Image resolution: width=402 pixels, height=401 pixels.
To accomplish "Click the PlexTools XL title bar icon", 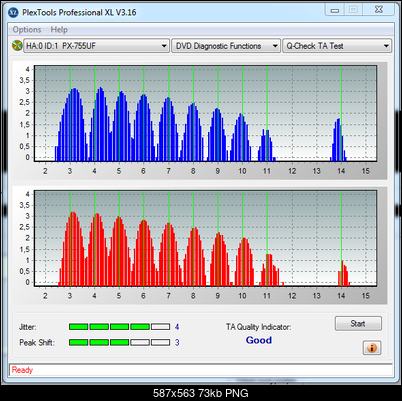I will click(13, 13).
